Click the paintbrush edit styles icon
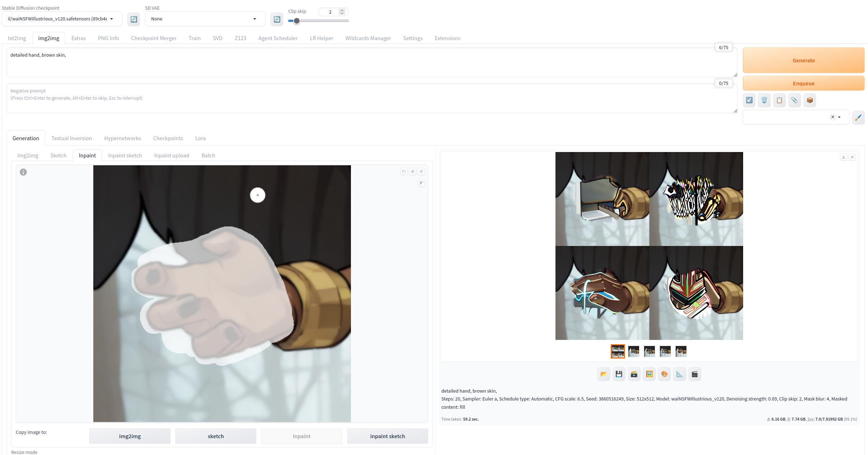This screenshot has height=455, width=868. coord(858,117)
